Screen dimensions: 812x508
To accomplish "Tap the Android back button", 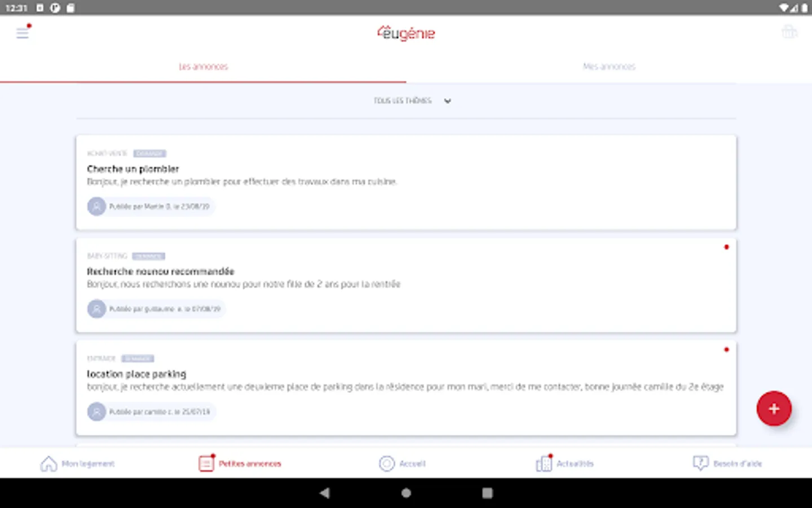I will coord(324,493).
